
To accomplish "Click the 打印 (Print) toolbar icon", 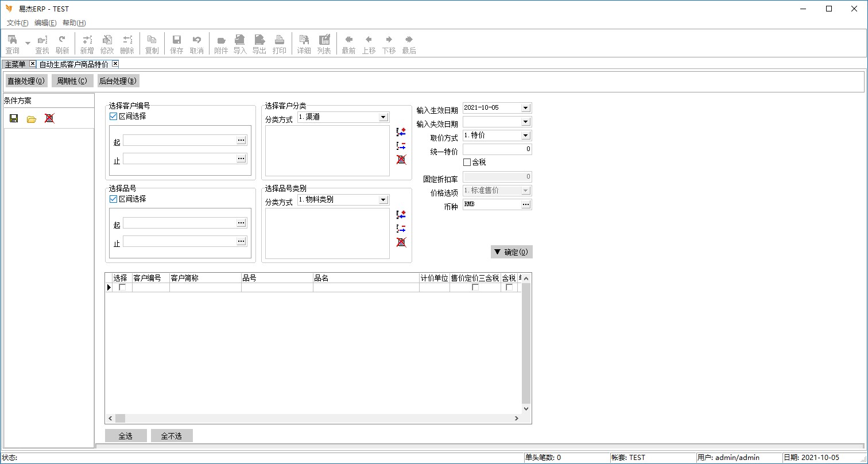I will click(279, 44).
